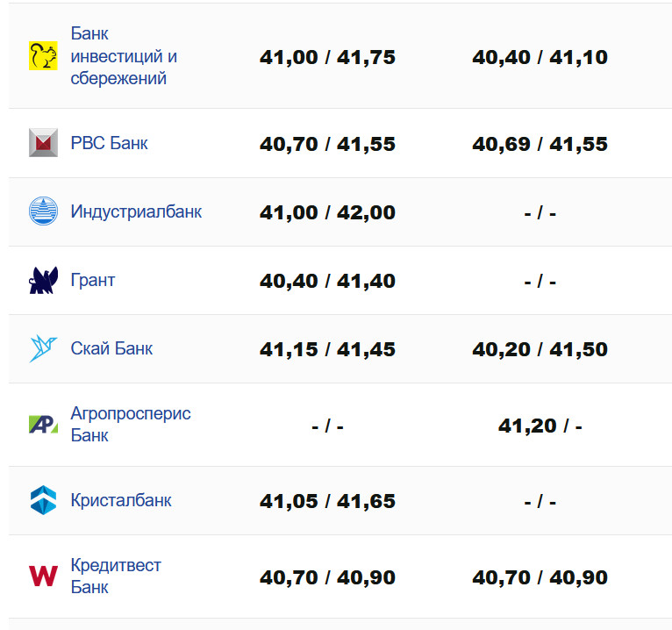Screen dimensions: 672x630
Task: Click the 40,69 / 41,55 rate for РВС Банк
Action: coord(540,144)
